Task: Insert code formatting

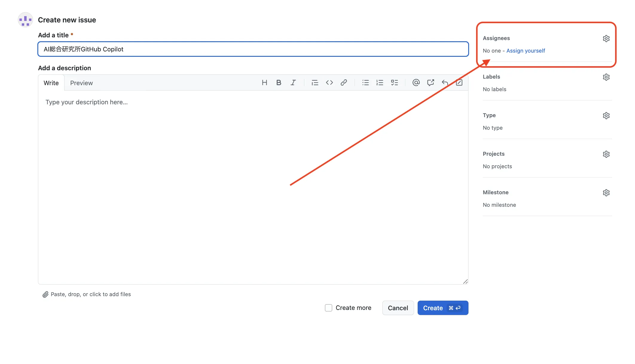Action: [x=329, y=83]
